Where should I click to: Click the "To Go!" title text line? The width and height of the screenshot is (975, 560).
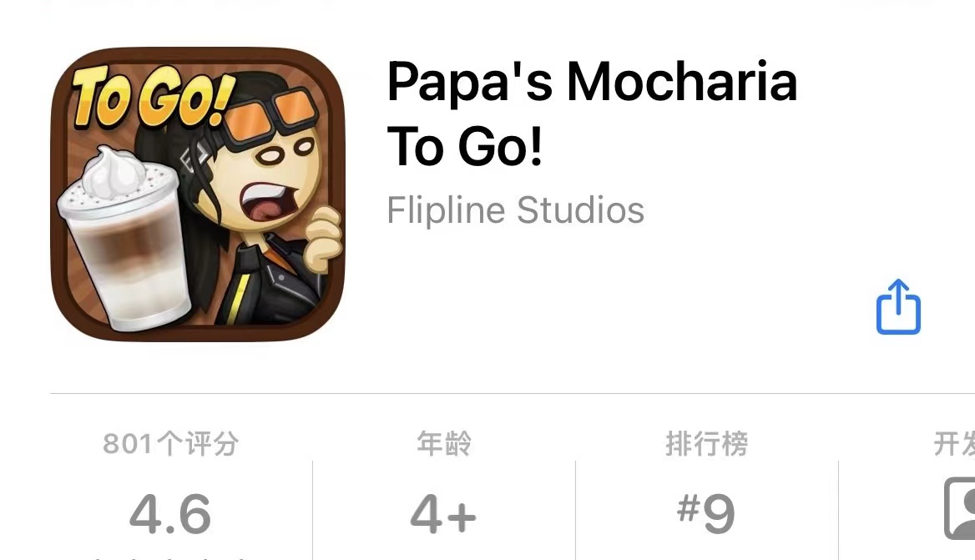pos(464,146)
